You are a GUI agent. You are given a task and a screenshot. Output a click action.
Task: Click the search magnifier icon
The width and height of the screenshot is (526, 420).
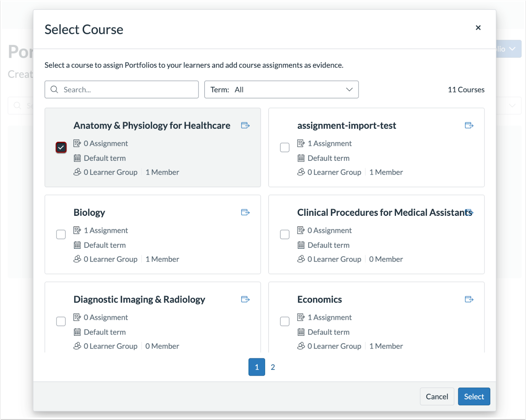coord(54,89)
